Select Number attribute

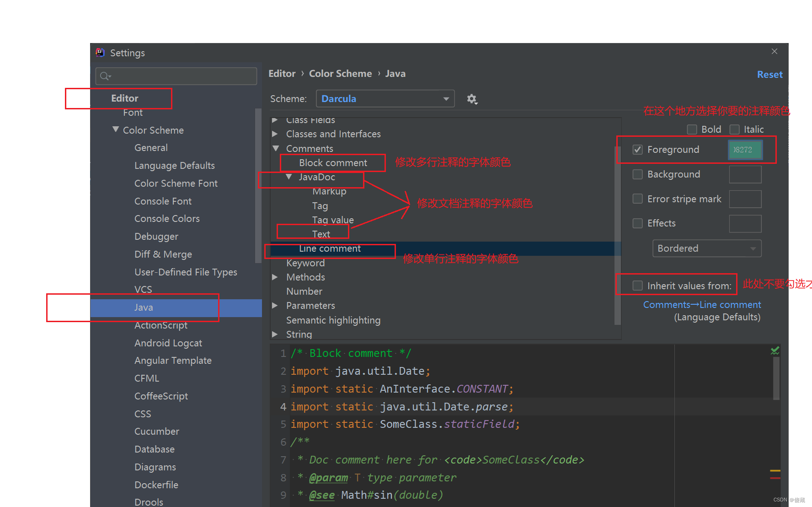[x=304, y=291]
